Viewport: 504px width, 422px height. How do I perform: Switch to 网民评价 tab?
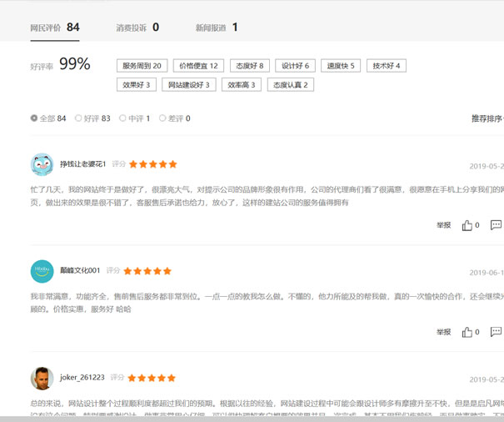pyautogui.click(x=55, y=28)
